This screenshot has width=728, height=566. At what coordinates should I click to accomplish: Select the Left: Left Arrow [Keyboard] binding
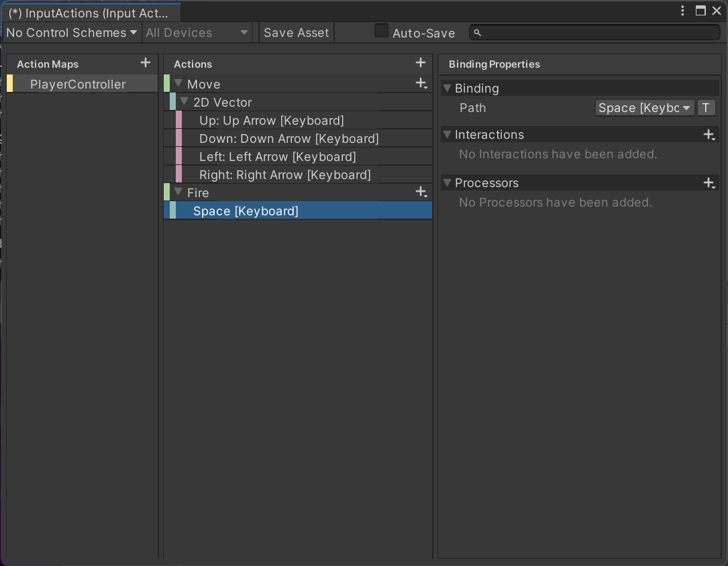298,156
